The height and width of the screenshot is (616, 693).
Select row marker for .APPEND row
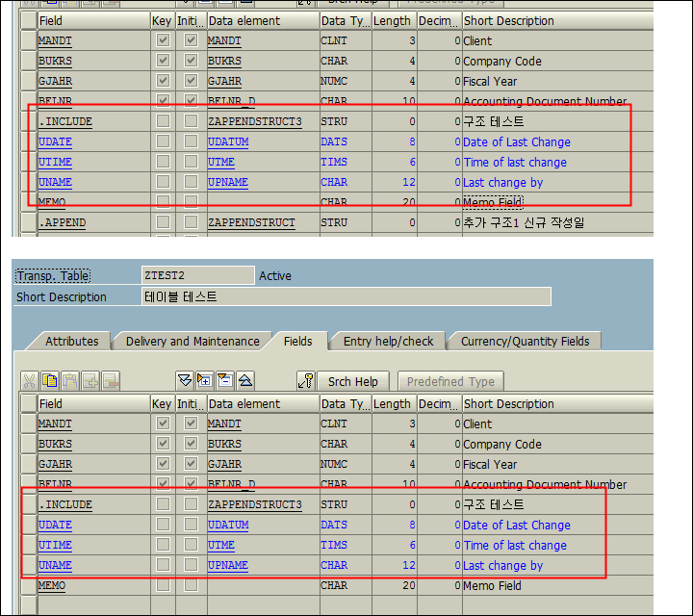click(29, 221)
